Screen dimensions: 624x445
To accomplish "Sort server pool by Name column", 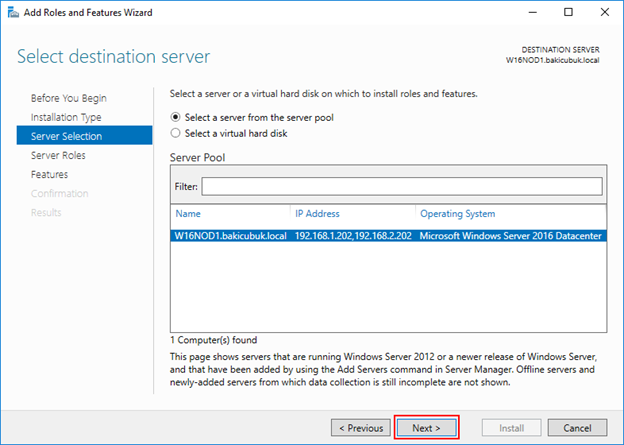I will (230, 214).
